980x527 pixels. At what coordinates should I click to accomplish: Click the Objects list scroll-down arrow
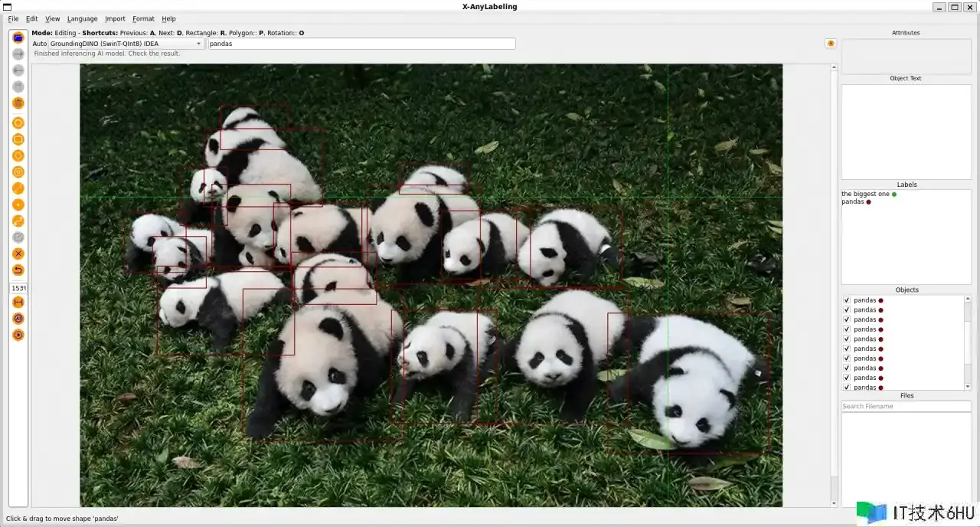tap(968, 387)
